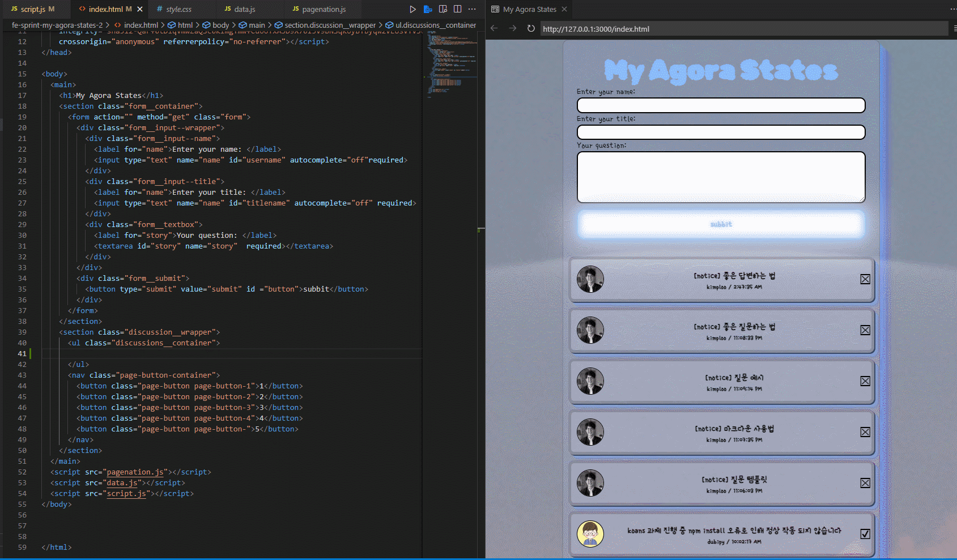Click 'Enter your name:' label in preview
The height and width of the screenshot is (560, 957).
[x=606, y=92]
